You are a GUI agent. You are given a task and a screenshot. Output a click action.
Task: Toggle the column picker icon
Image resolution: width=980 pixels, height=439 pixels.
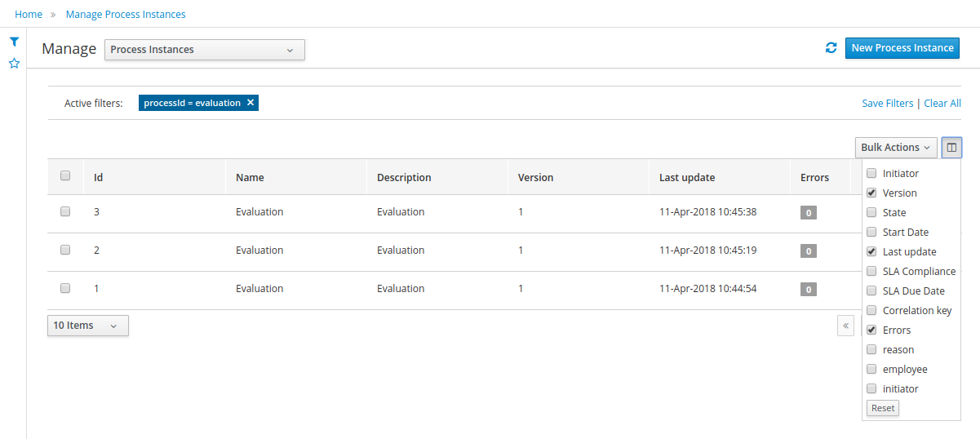[951, 148]
